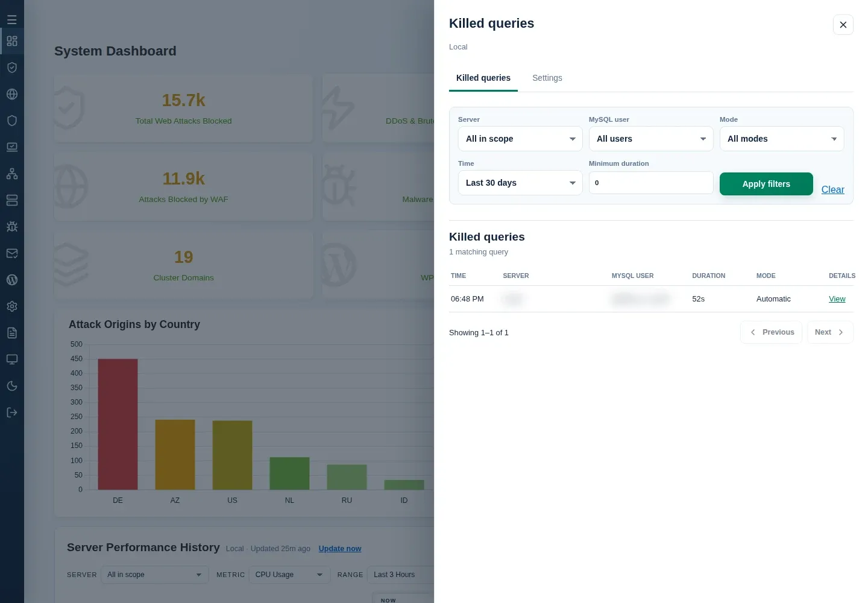Open the cluster network icon in sidebar

[x=12, y=174]
